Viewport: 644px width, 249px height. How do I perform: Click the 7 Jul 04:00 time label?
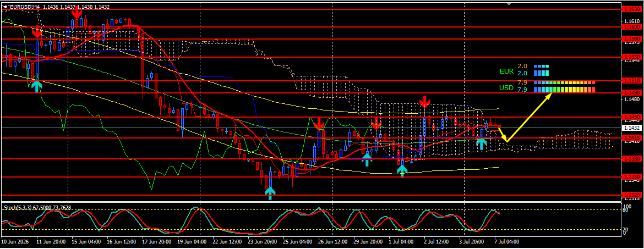[x=507, y=242]
